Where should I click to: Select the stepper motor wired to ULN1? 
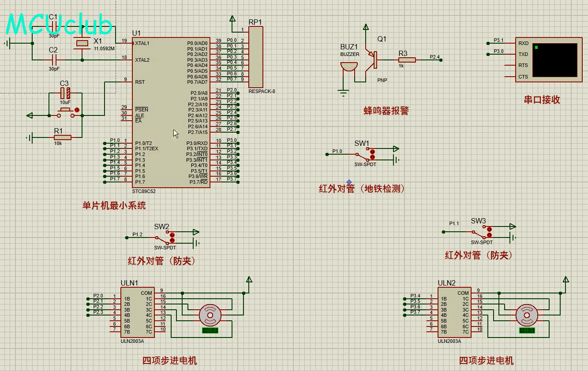pos(210,315)
